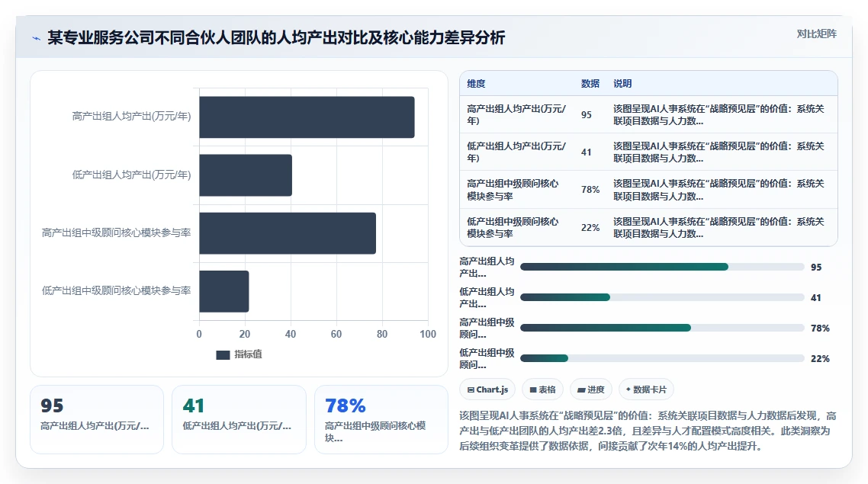This screenshot has width=868, height=484.
Task: Click the x-axis tick label 60
Action: point(336,334)
